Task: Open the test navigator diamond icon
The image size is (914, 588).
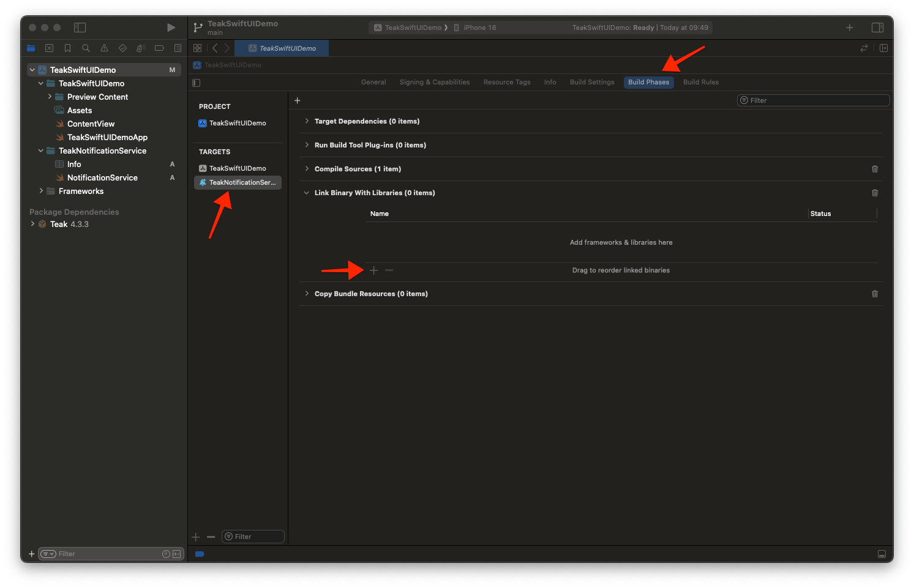Action: coord(122,48)
